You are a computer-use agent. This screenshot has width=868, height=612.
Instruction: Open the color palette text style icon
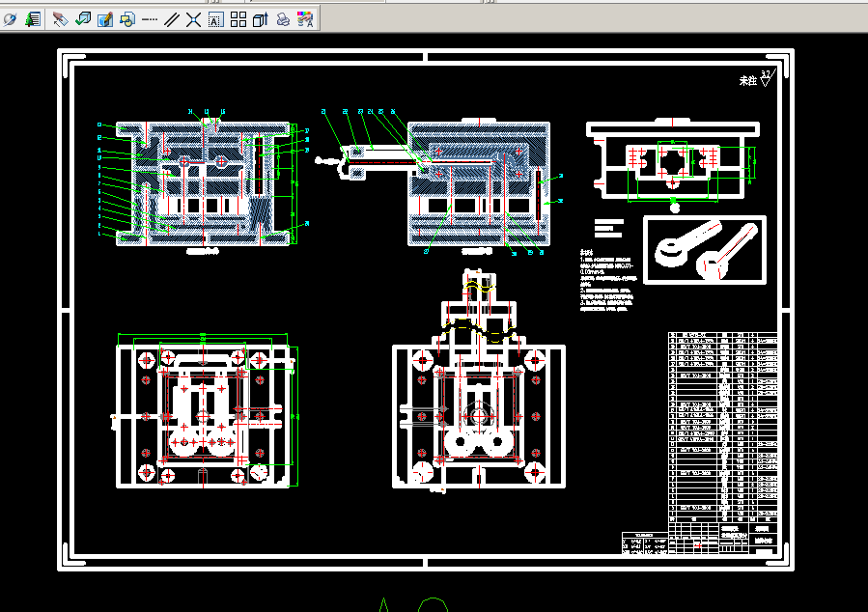tap(305, 20)
